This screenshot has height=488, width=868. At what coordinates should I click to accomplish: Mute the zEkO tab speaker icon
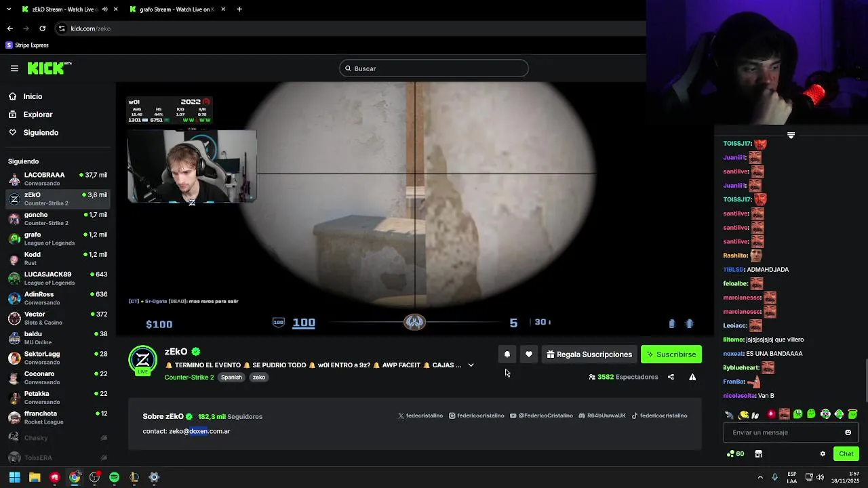104,9
